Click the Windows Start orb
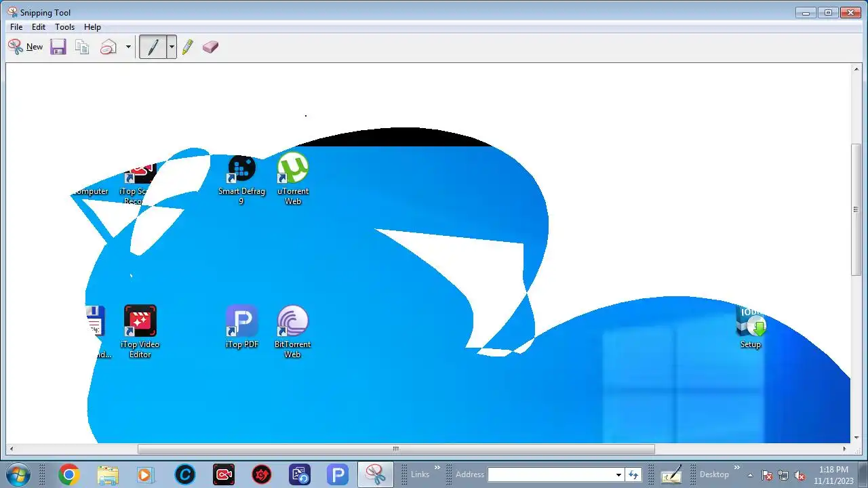 [x=18, y=474]
